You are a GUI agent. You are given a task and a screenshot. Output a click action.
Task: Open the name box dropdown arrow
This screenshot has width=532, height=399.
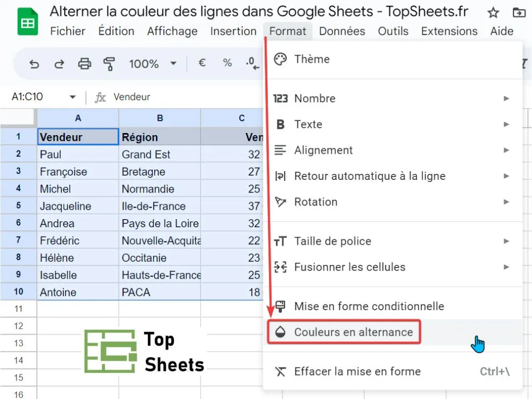point(72,97)
